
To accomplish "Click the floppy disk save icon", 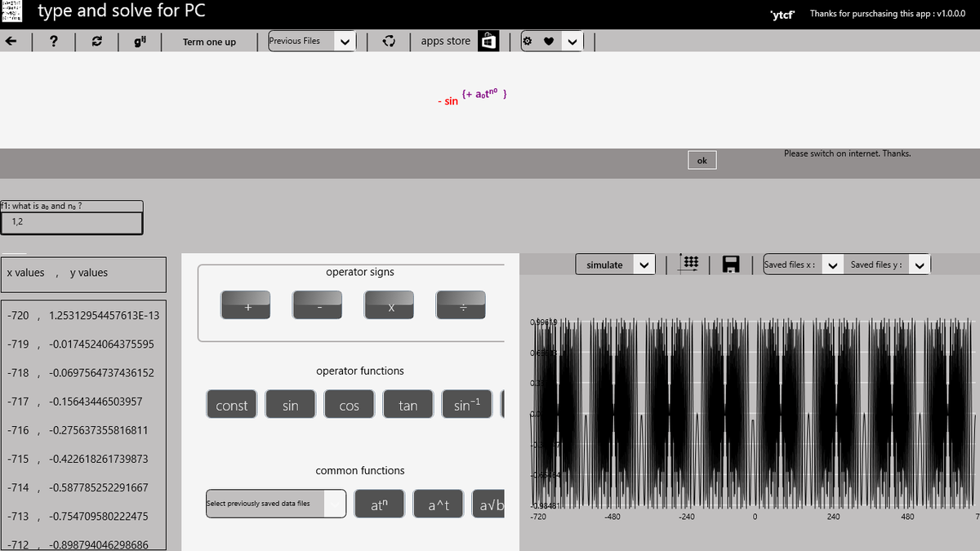I will click(x=729, y=264).
